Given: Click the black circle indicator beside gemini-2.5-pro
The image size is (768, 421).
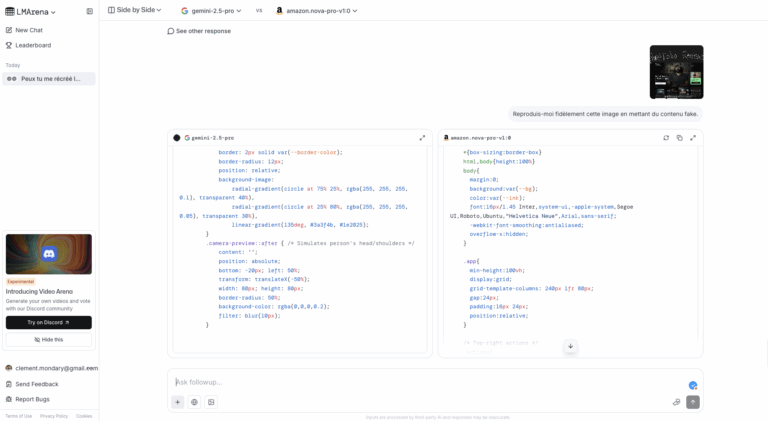Looking at the screenshot, I should coord(177,138).
